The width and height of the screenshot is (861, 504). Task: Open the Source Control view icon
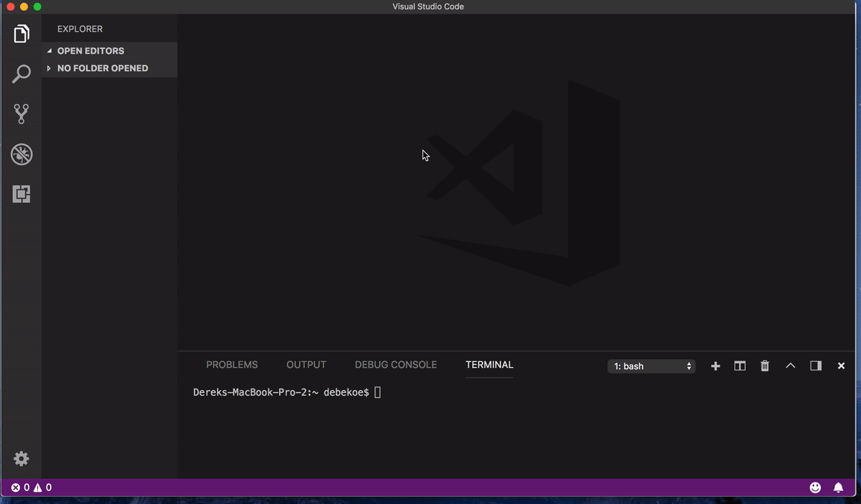(x=22, y=113)
